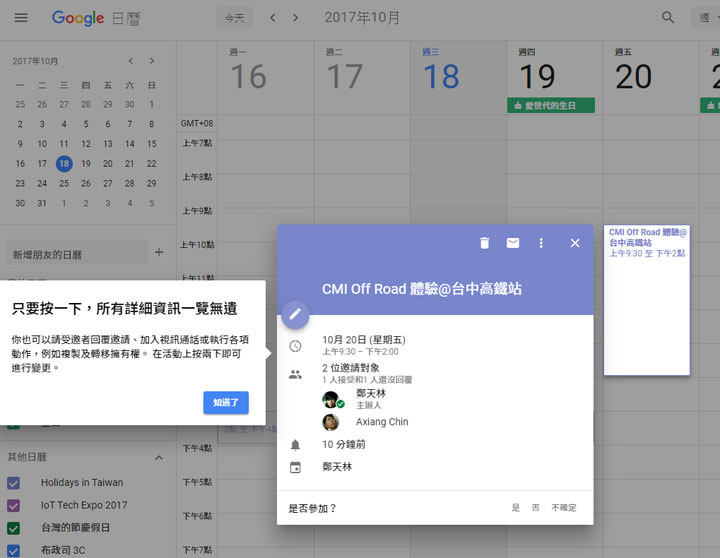Toggle Holidays in Taiwan calendar checkbox
Screen dimensions: 720x558
point(13,483)
